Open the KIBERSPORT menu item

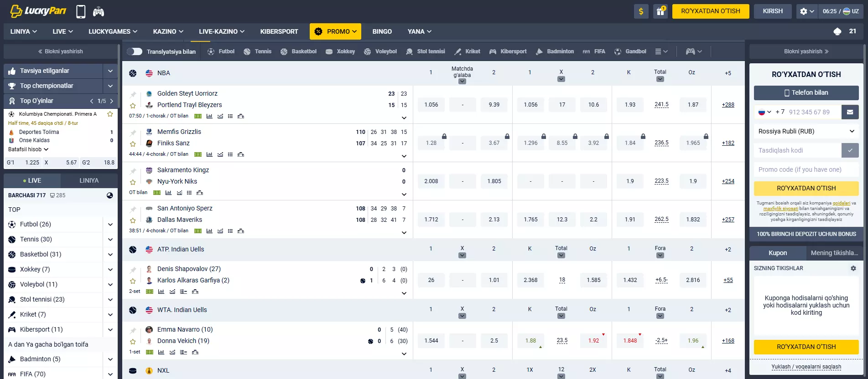279,31
